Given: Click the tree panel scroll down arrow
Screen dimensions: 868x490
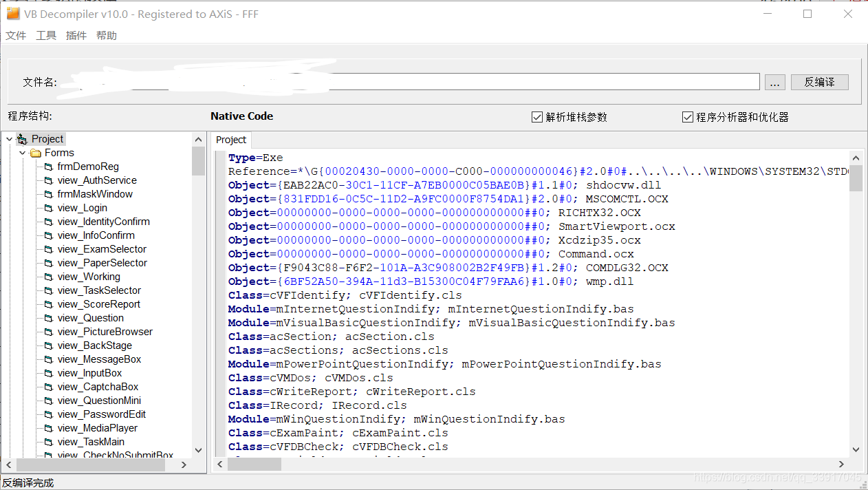Looking at the screenshot, I should 199,451.
